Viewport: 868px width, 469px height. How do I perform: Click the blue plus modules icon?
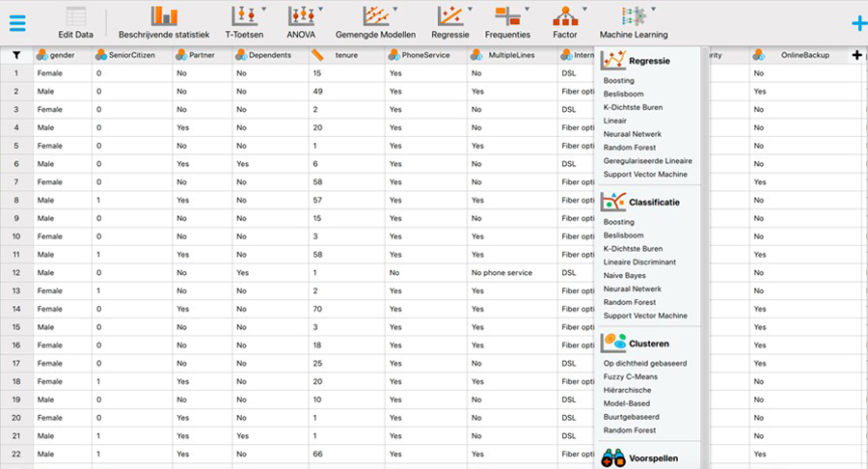point(857,23)
